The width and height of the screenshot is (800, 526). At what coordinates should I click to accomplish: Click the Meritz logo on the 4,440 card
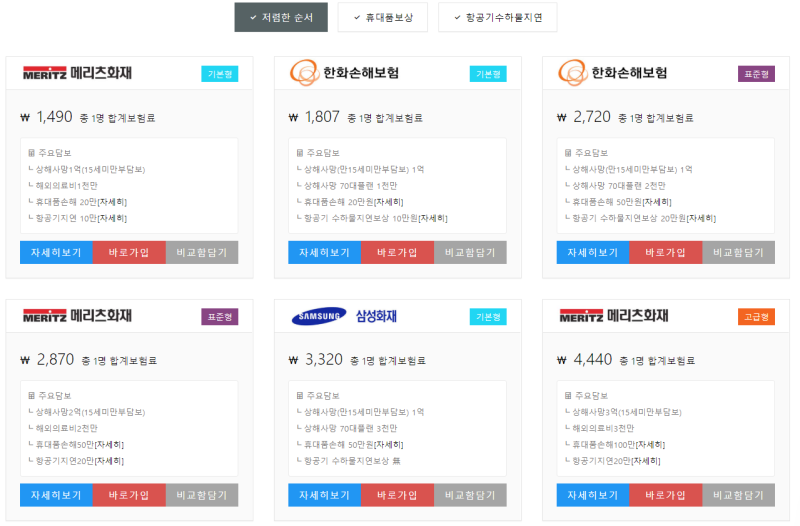coord(614,316)
